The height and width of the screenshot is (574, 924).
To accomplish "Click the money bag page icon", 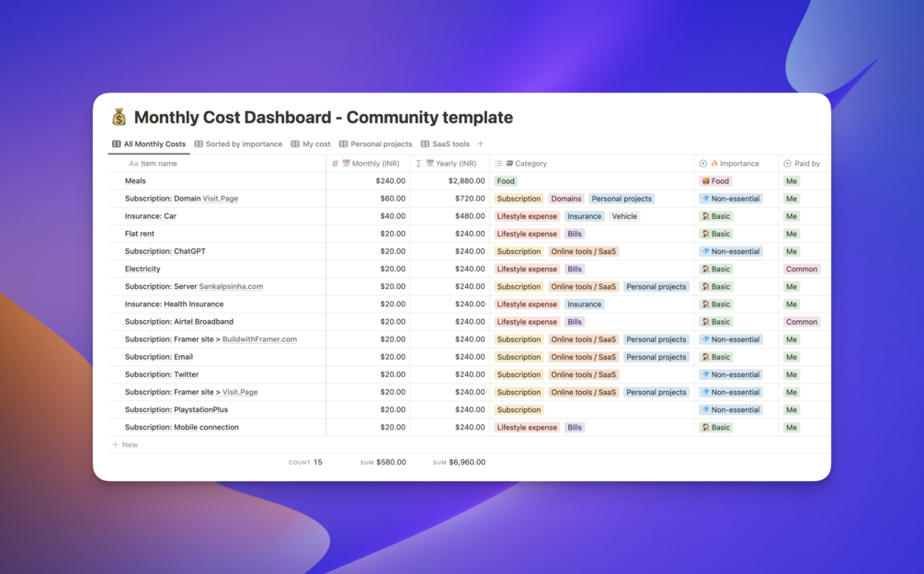I will pyautogui.click(x=119, y=117).
